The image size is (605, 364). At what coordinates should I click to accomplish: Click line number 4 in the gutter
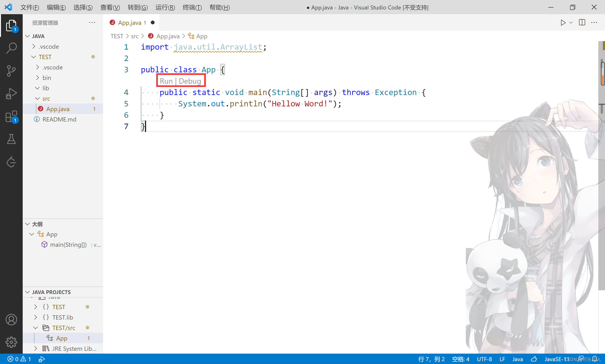126,92
